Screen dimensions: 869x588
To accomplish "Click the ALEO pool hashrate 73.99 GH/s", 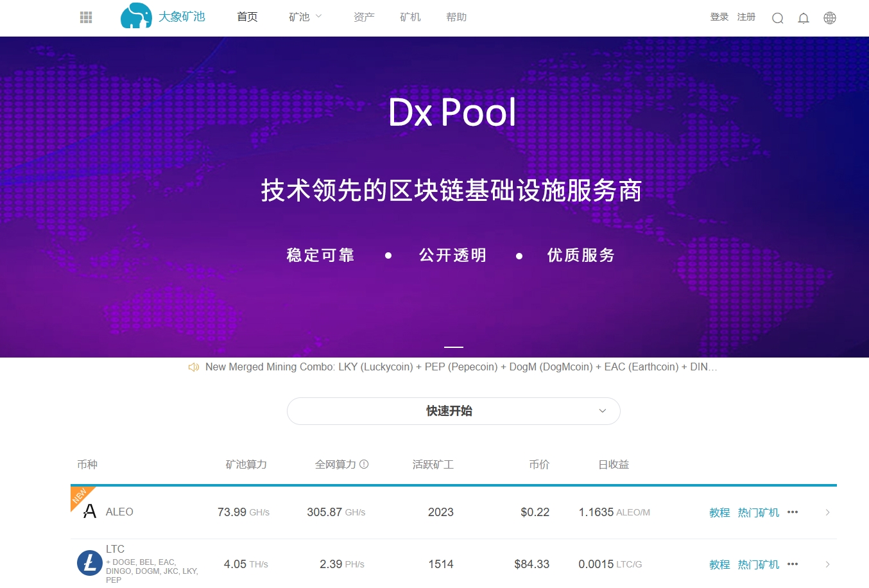I will 243,512.
